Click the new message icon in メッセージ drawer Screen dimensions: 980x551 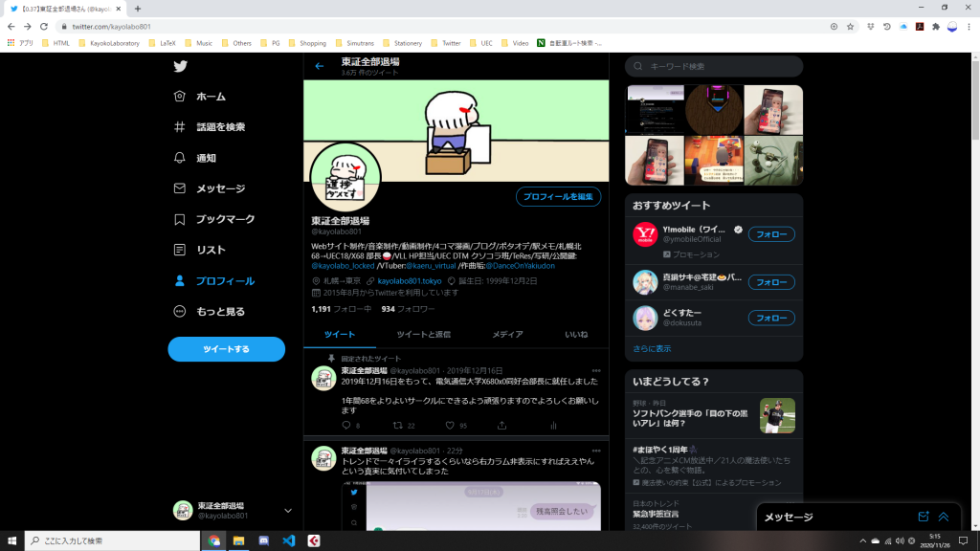[x=924, y=517]
